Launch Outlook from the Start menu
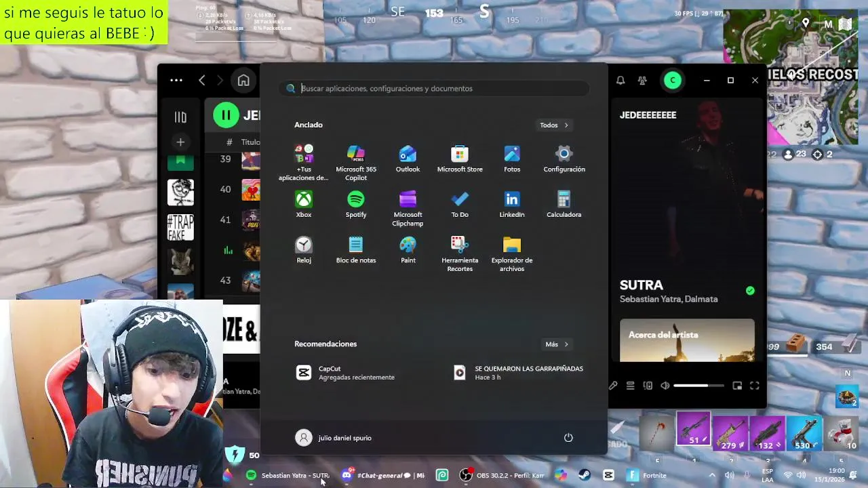 [x=408, y=159]
